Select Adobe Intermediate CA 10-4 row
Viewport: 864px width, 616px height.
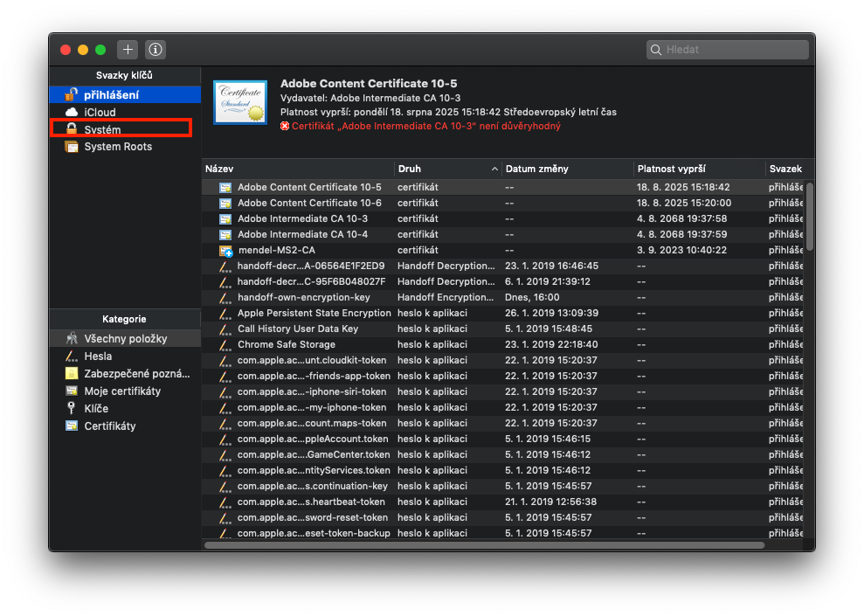click(x=502, y=234)
